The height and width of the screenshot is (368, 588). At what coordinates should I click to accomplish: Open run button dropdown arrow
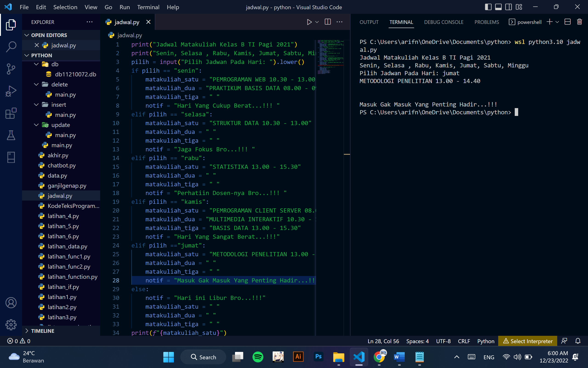(317, 22)
